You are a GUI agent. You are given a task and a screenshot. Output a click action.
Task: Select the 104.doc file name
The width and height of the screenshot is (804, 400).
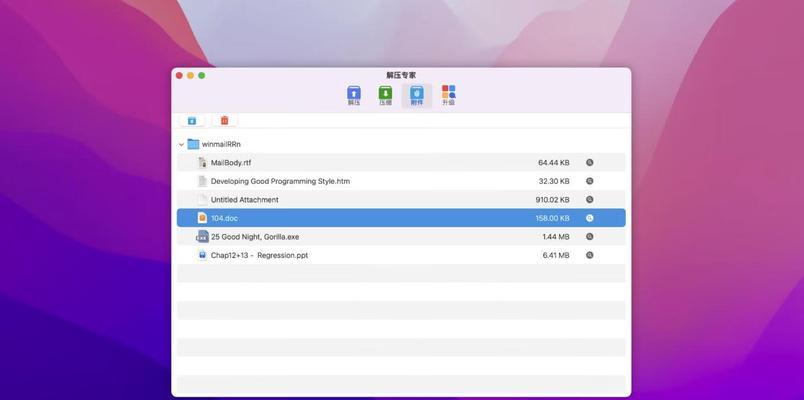tap(225, 218)
